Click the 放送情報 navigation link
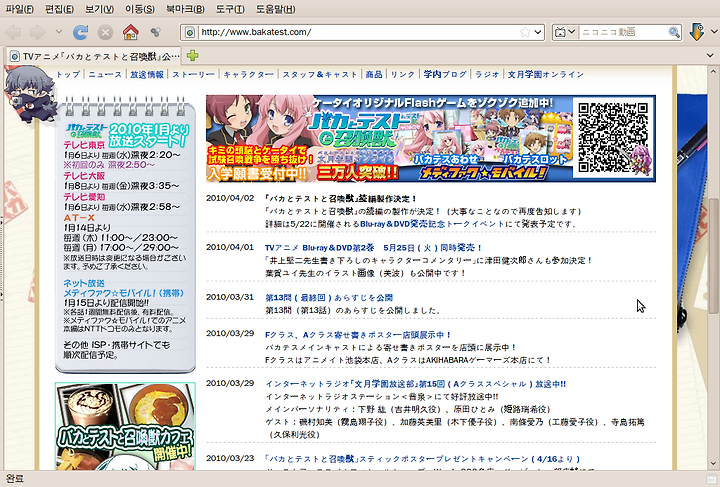 (x=147, y=74)
